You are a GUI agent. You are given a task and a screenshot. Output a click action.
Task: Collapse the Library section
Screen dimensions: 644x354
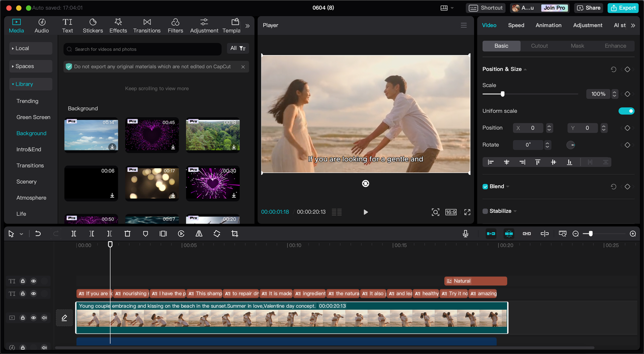[x=31, y=84]
